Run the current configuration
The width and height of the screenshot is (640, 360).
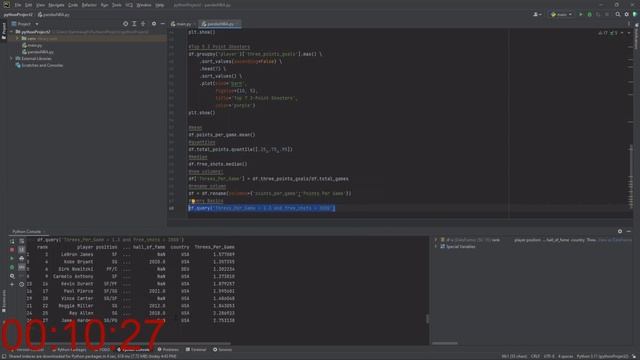point(581,15)
